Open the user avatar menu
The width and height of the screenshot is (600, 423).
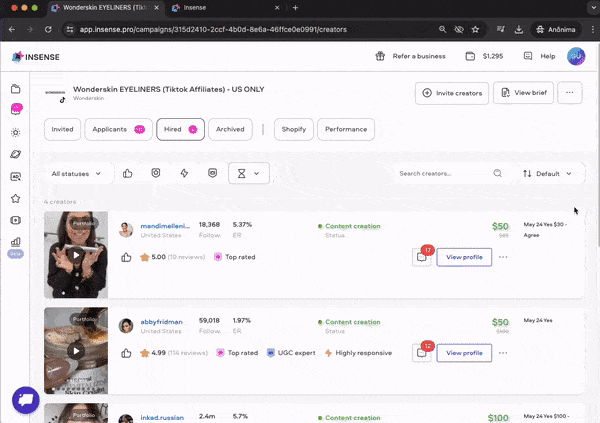pos(576,56)
